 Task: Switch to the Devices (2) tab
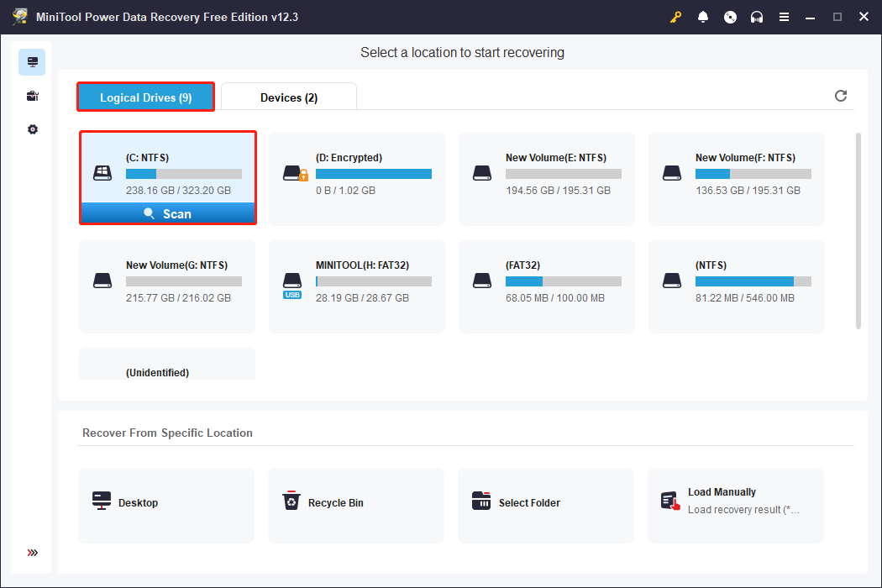point(289,97)
